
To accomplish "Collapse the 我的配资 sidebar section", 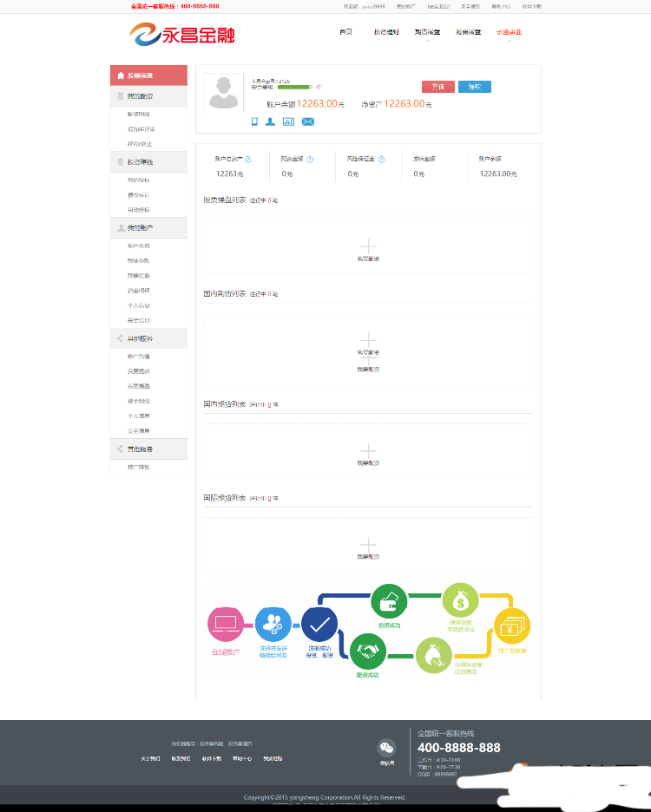I will click(148, 96).
